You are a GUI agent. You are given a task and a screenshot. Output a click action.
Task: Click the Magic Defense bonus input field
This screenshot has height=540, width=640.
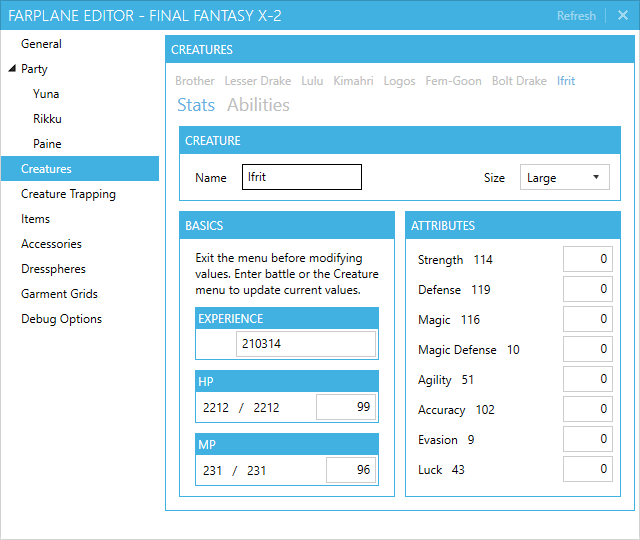point(588,349)
